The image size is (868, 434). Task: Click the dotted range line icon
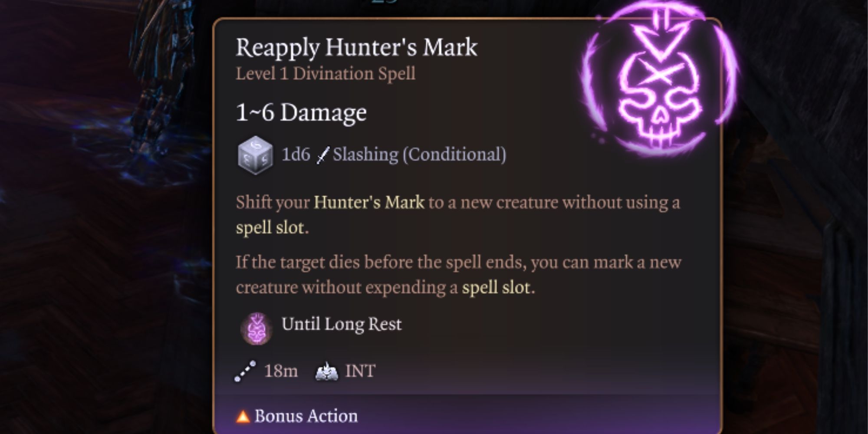click(x=245, y=371)
